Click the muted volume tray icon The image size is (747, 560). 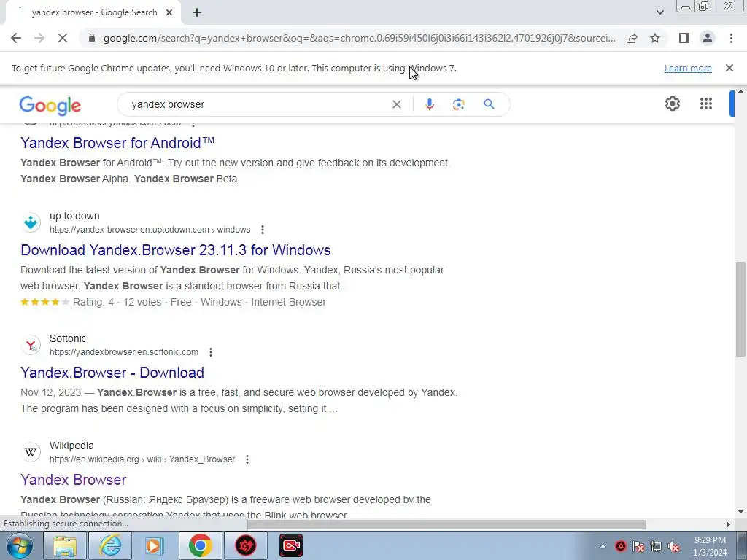tap(673, 546)
